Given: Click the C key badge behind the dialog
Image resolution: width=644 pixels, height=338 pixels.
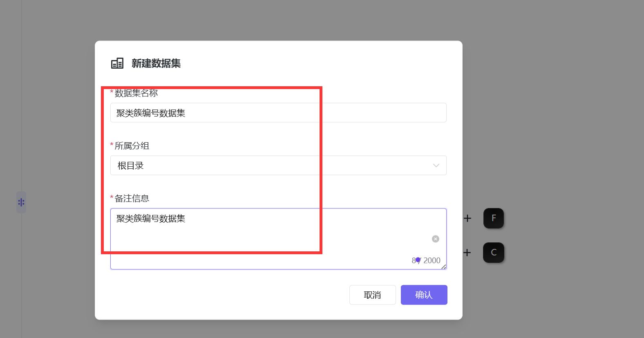Looking at the screenshot, I should coord(494,252).
